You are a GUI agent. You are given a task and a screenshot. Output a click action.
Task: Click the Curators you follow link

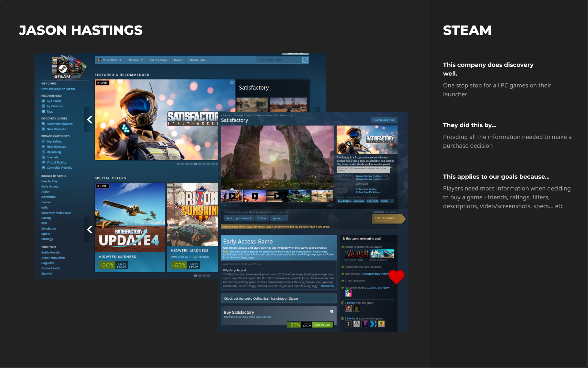[378, 288]
